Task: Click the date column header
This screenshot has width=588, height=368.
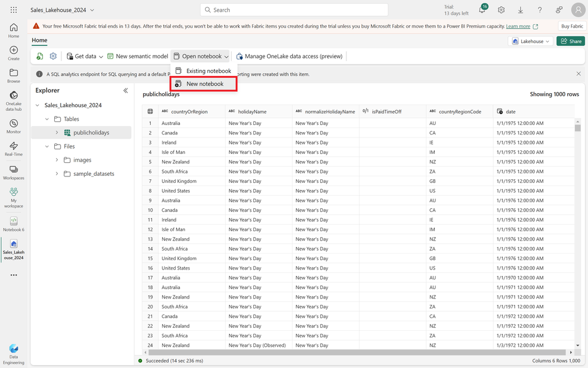Action: [534, 111]
